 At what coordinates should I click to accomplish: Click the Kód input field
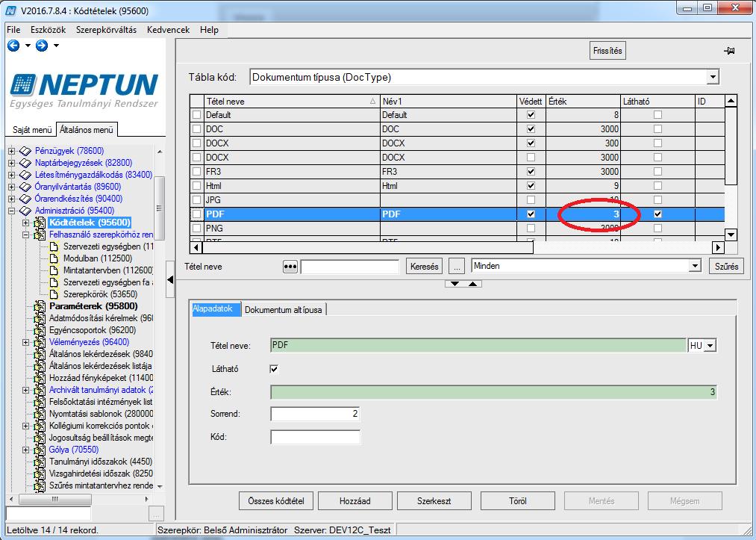pos(316,437)
